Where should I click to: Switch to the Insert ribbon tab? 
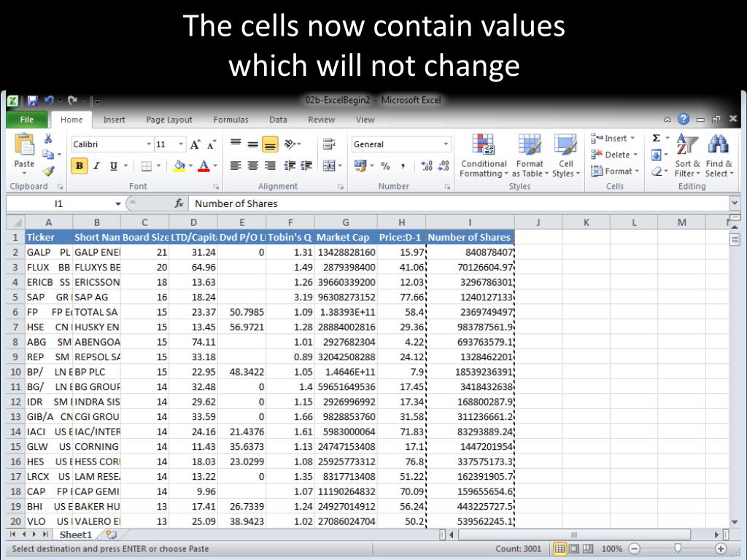[115, 120]
